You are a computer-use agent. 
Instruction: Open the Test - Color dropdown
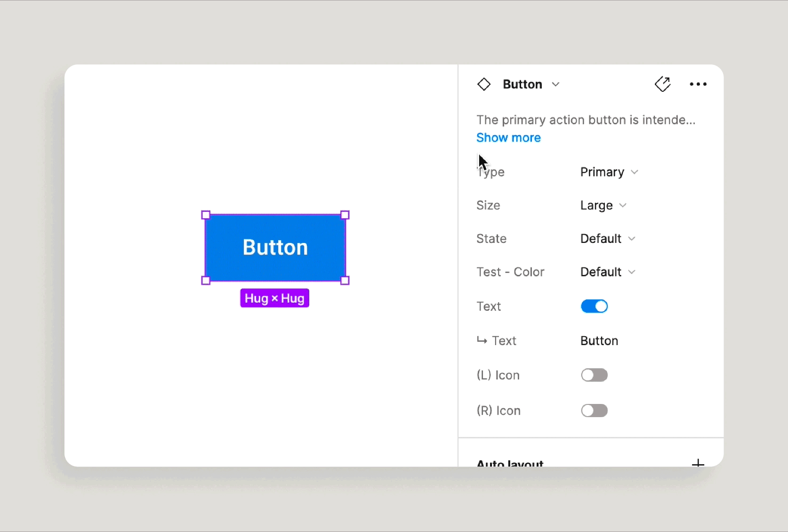click(x=608, y=272)
